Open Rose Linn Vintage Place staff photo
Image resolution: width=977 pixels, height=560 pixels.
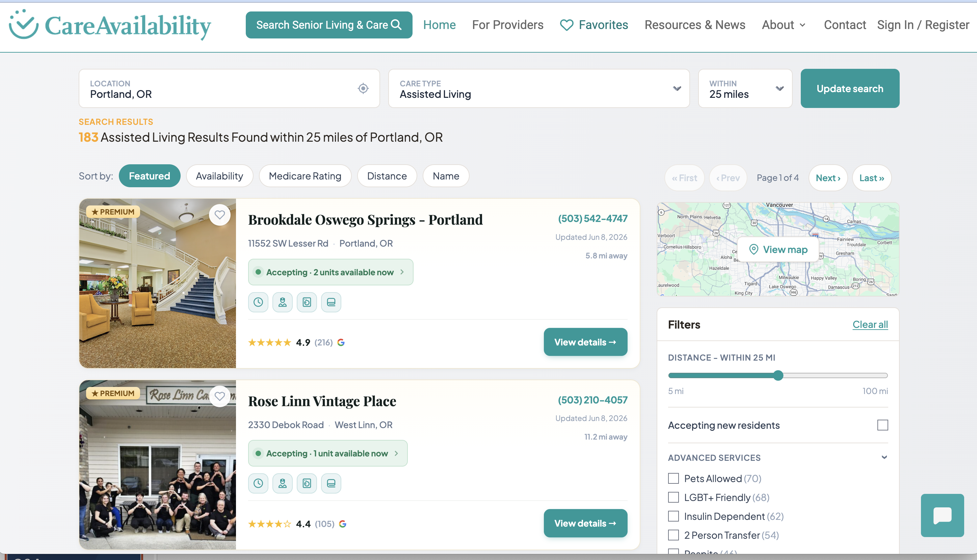pyautogui.click(x=157, y=465)
